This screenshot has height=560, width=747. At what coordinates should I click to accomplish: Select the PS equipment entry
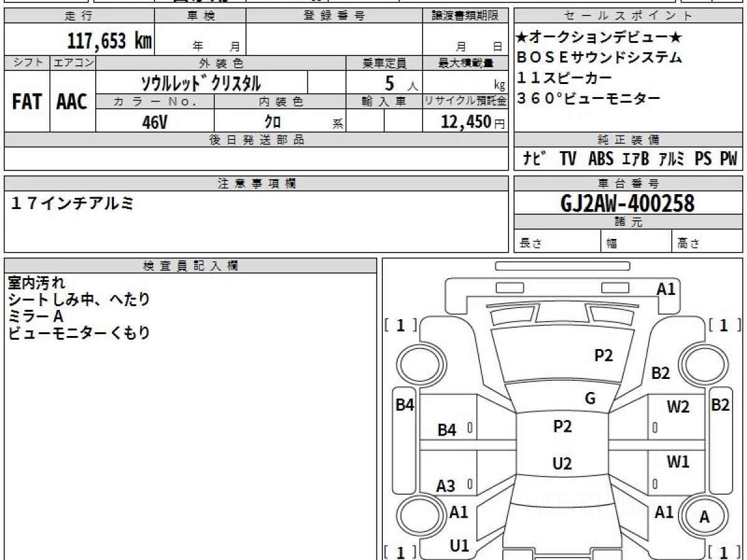tap(703, 159)
